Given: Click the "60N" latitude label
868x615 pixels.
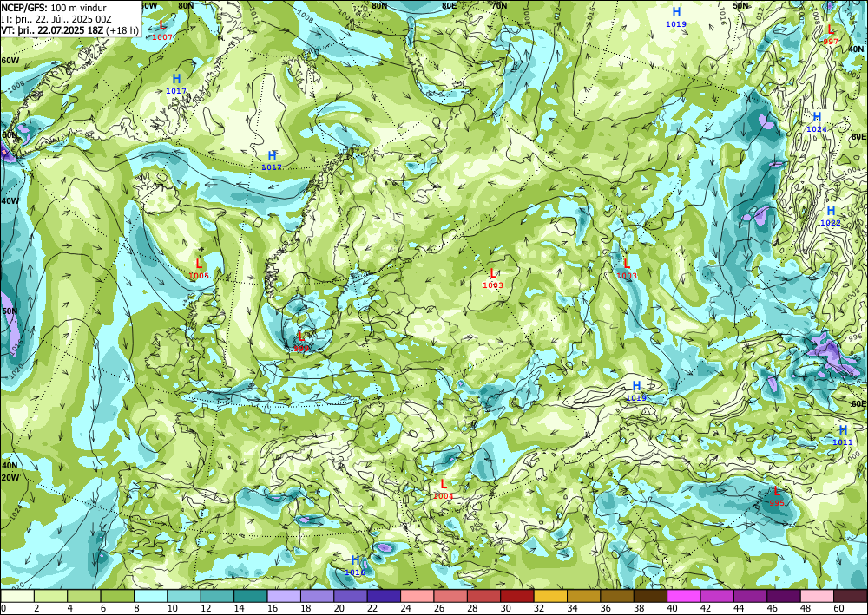Looking at the screenshot, I should click(x=10, y=135).
